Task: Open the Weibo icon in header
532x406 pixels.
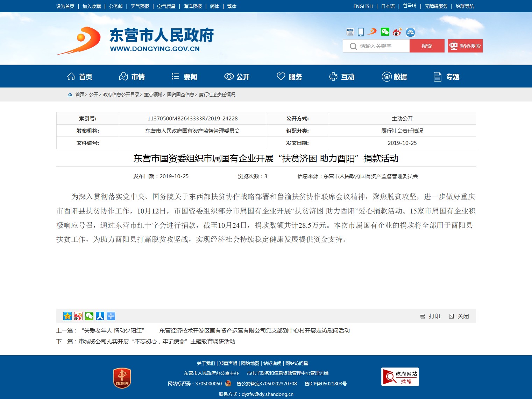Action: pyautogui.click(x=397, y=32)
